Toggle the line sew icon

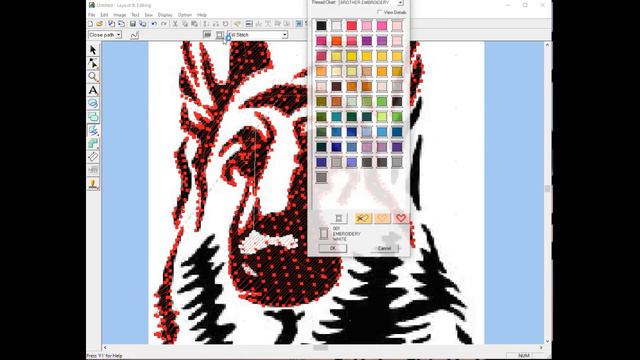tap(207, 35)
